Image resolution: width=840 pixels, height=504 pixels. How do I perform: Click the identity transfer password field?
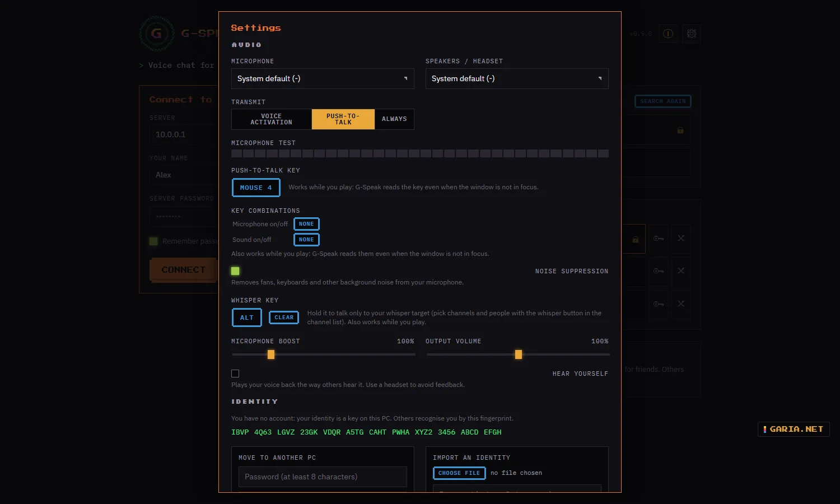point(323,477)
